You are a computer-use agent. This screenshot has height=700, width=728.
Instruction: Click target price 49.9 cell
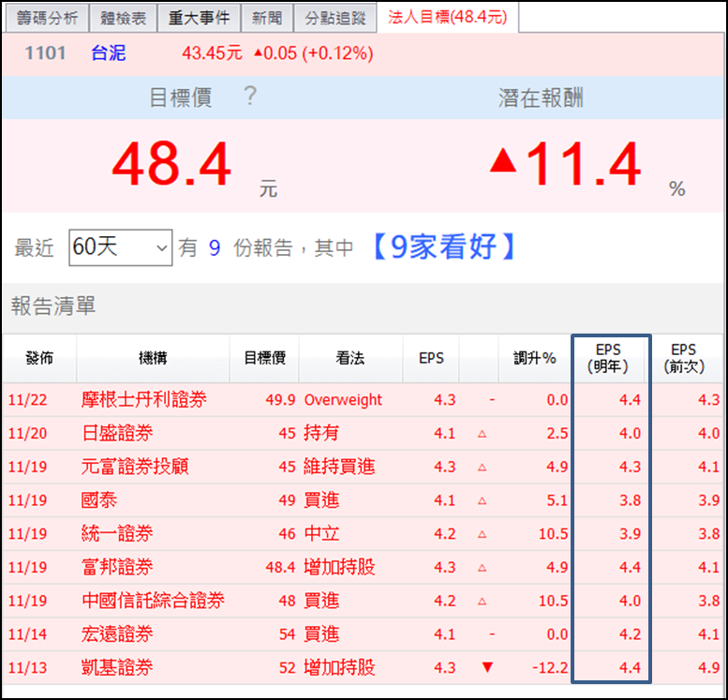tap(280, 400)
